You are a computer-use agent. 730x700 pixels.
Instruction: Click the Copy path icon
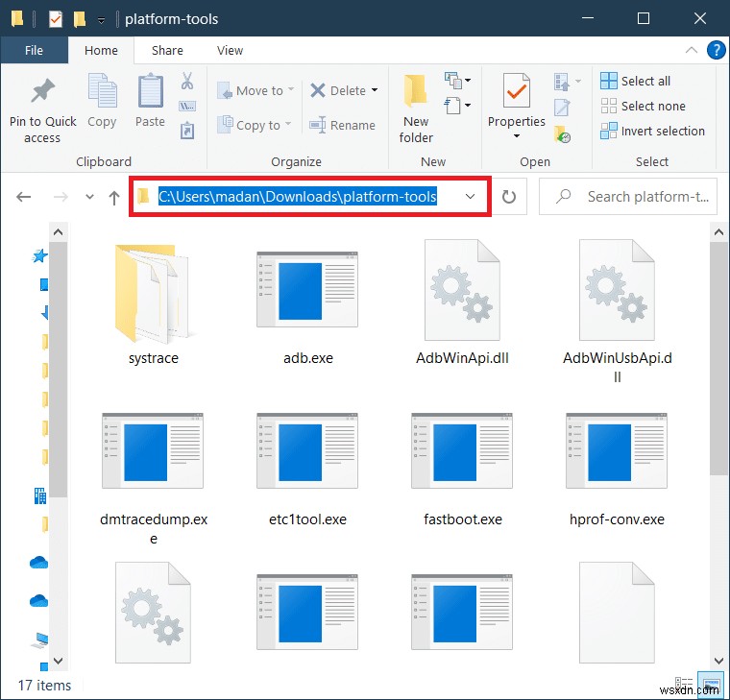[187, 107]
